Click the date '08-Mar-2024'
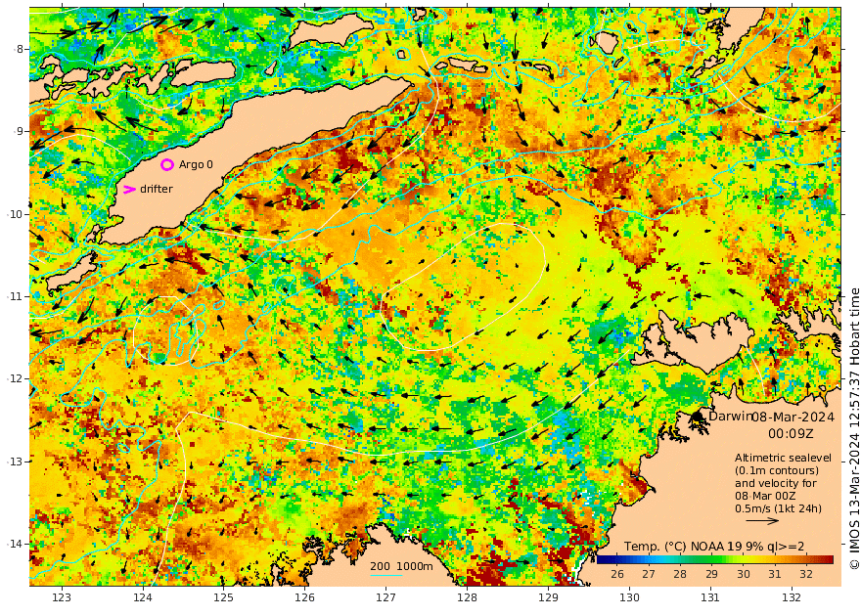This screenshot has width=861, height=616. coord(793,417)
